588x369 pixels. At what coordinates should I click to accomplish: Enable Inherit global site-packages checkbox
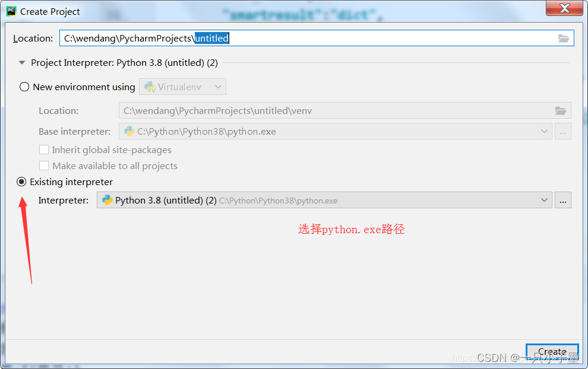click(x=44, y=150)
